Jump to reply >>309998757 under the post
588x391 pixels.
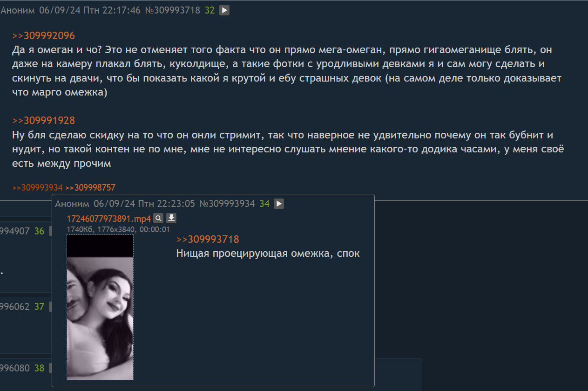90,187
